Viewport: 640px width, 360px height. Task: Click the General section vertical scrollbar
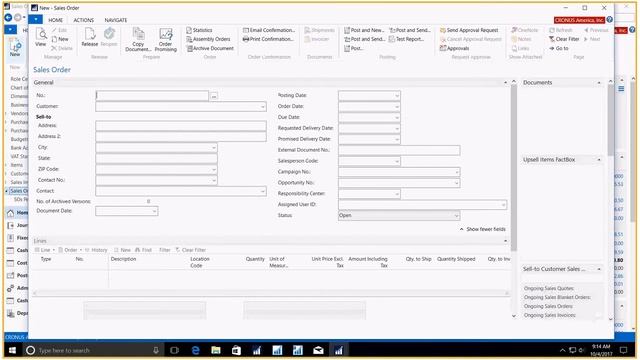[x=513, y=167]
